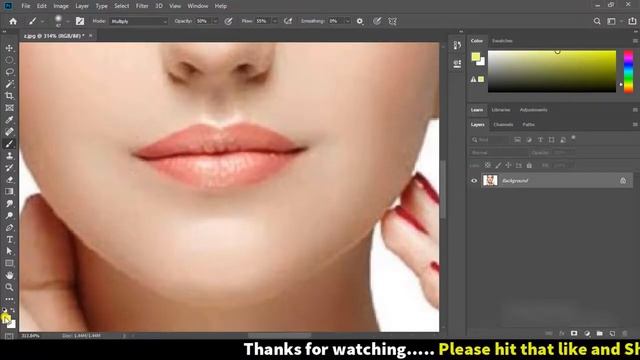Image resolution: width=640 pixels, height=360 pixels.
Task: Open the search magnifier at top right
Action: (x=597, y=21)
